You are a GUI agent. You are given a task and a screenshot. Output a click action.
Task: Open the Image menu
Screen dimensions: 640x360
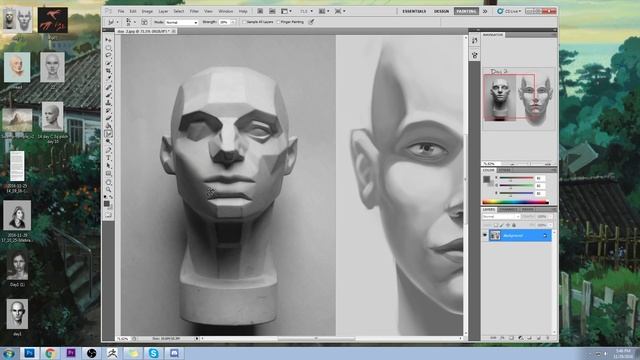(x=147, y=11)
